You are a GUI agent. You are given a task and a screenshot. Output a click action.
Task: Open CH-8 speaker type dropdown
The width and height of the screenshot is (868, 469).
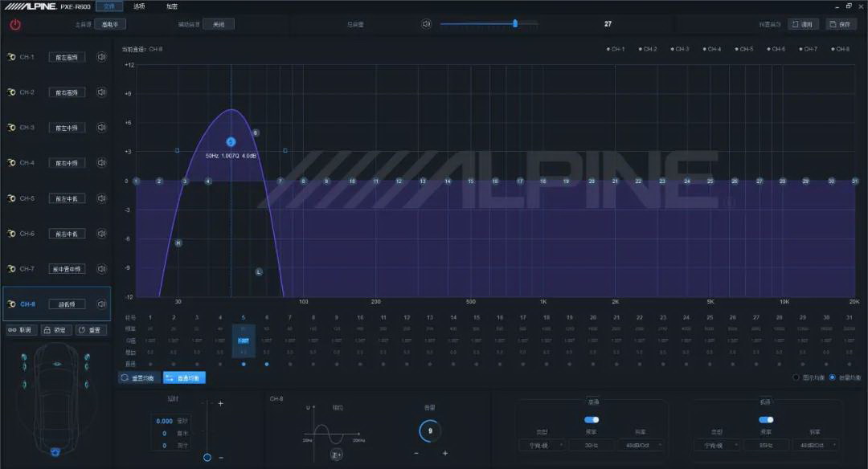tap(67, 304)
